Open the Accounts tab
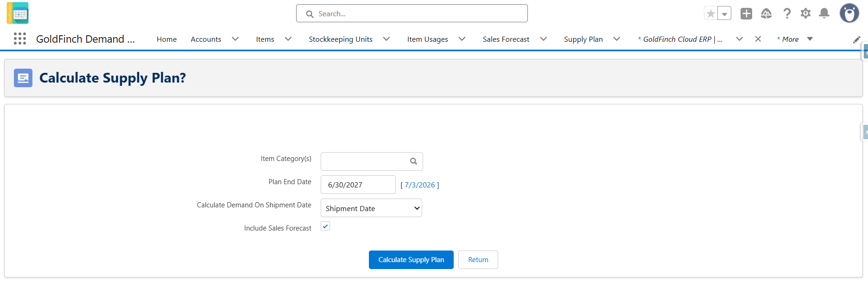 [206, 39]
